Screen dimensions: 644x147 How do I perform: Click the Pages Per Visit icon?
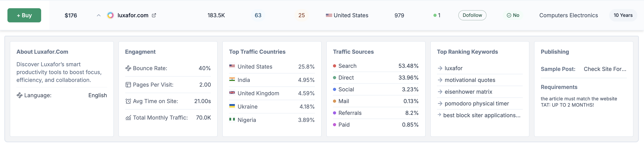point(128,85)
